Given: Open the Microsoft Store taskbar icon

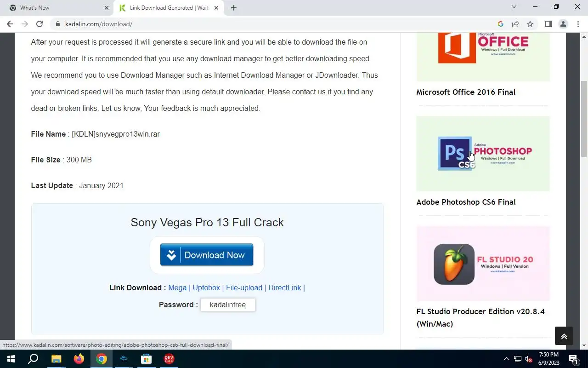Looking at the screenshot, I should click(146, 359).
